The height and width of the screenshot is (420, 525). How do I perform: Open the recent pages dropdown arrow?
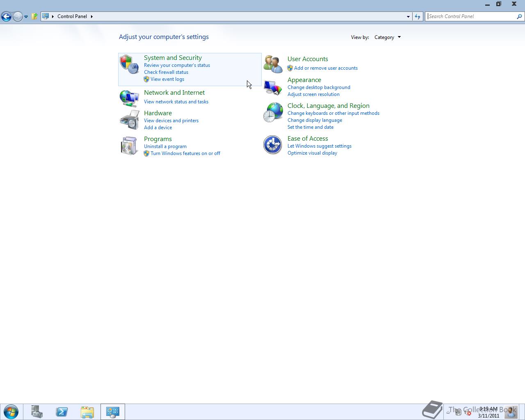point(26,17)
